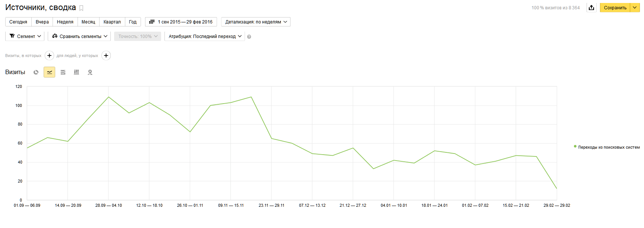Click the Сохранить button

pyautogui.click(x=615, y=8)
